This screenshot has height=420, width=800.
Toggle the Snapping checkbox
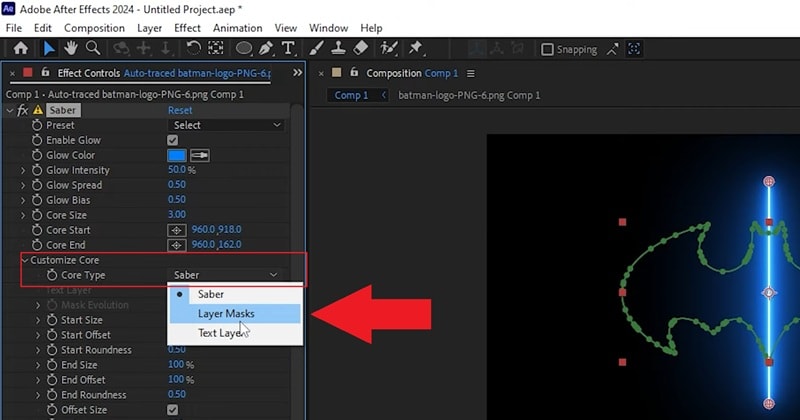[x=547, y=50]
